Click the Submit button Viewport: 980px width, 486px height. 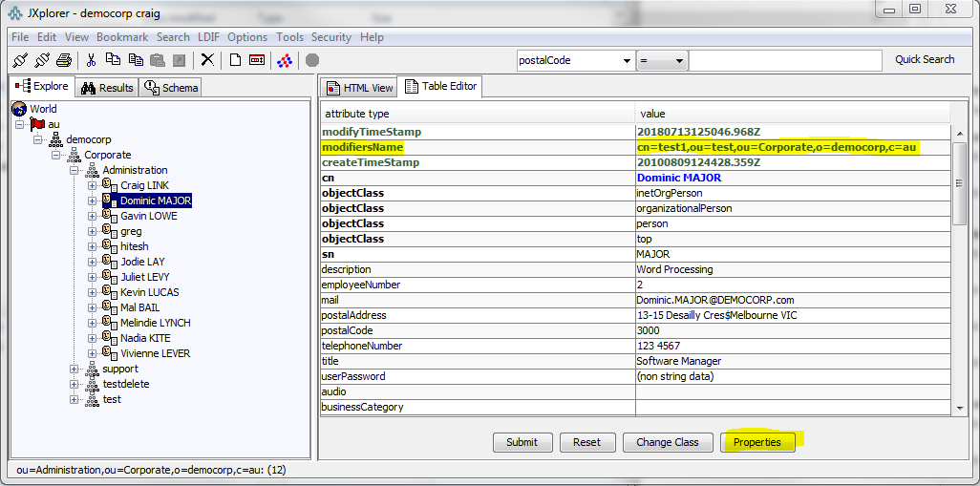(x=522, y=442)
